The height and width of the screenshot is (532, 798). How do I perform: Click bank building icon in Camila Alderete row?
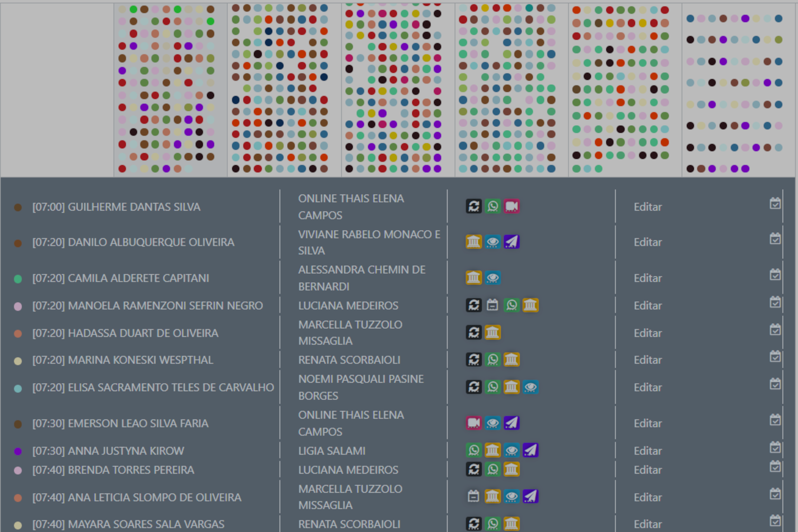click(474, 278)
